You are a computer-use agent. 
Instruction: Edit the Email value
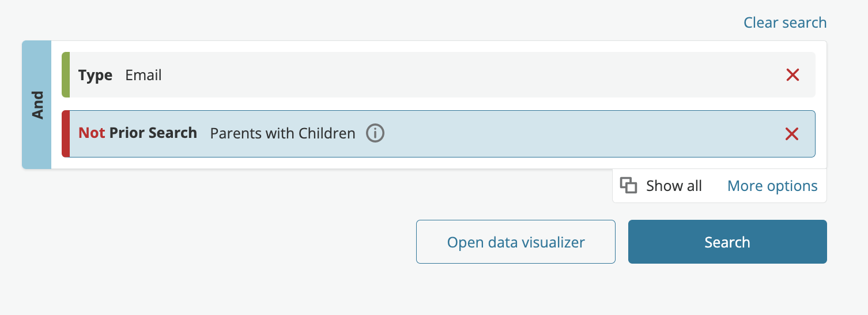144,75
